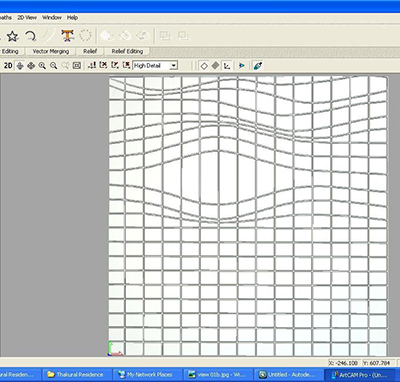Click the greyed dotted circle tool
This screenshot has height=382, width=400.
point(86,35)
